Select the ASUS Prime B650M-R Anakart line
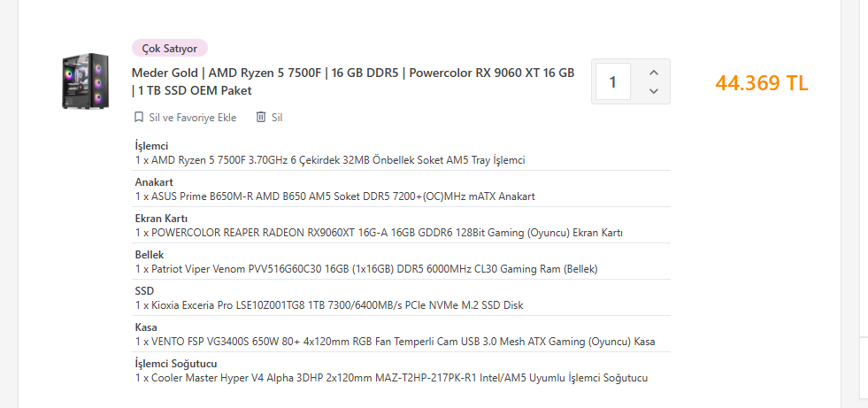 [x=335, y=196]
